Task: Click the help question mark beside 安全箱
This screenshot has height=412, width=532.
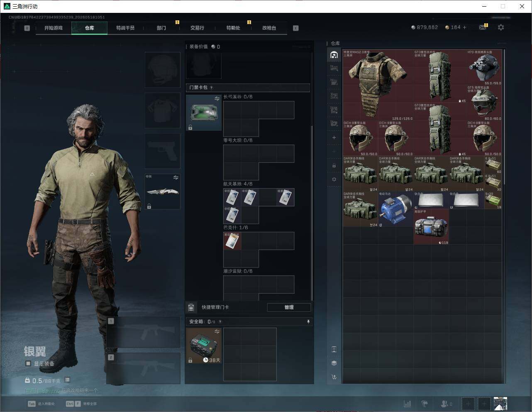Action: point(220,321)
